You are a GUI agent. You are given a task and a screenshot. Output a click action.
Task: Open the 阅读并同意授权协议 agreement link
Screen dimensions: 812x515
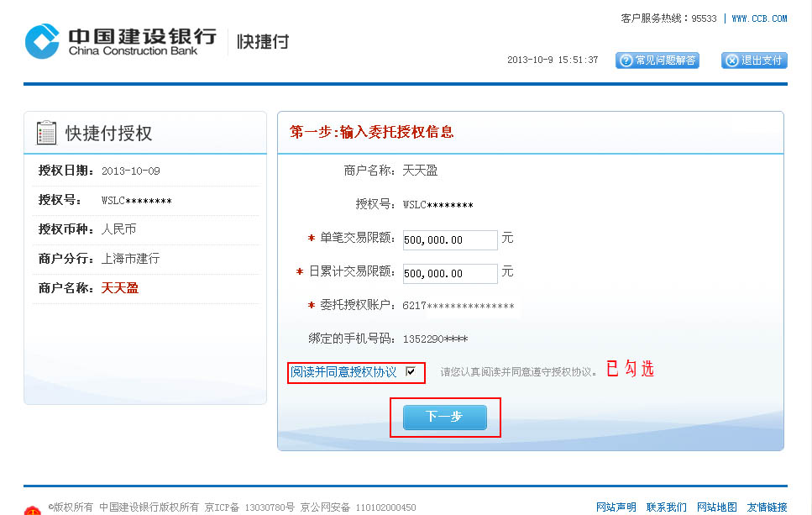(x=343, y=371)
